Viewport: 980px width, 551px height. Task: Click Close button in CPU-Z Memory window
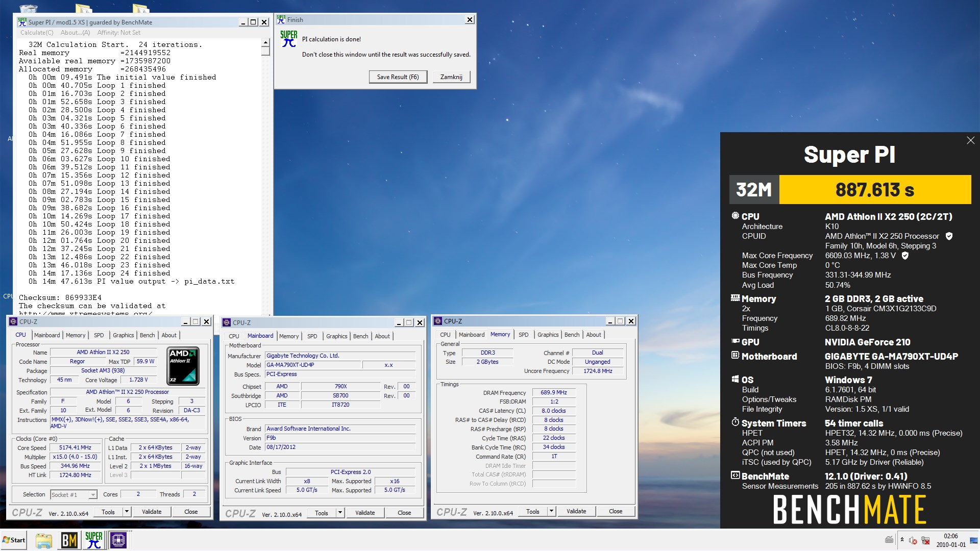[616, 511]
